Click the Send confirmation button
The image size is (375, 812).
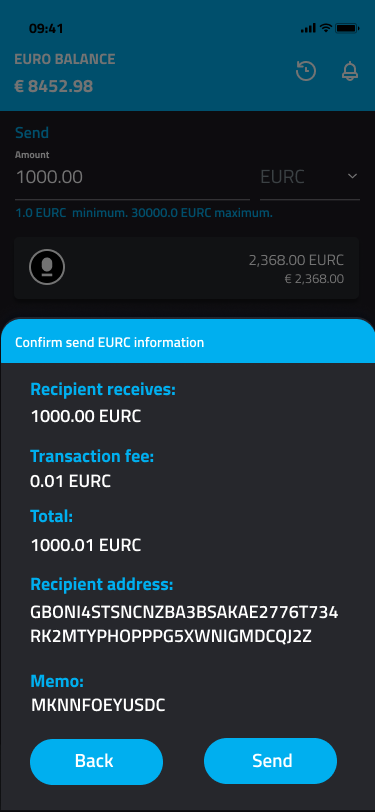click(270, 761)
